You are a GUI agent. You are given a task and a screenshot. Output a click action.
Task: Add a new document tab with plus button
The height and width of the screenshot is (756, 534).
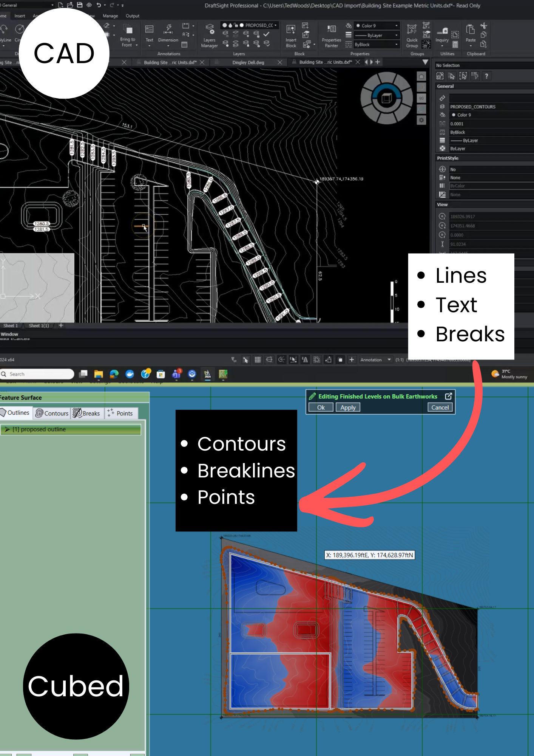click(x=377, y=62)
